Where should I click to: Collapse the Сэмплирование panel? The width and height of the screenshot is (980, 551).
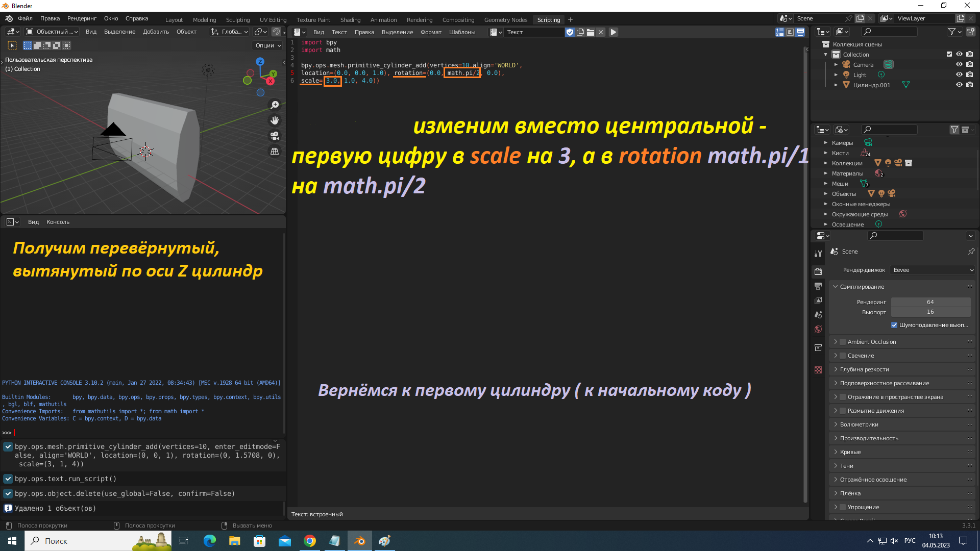coord(902,287)
